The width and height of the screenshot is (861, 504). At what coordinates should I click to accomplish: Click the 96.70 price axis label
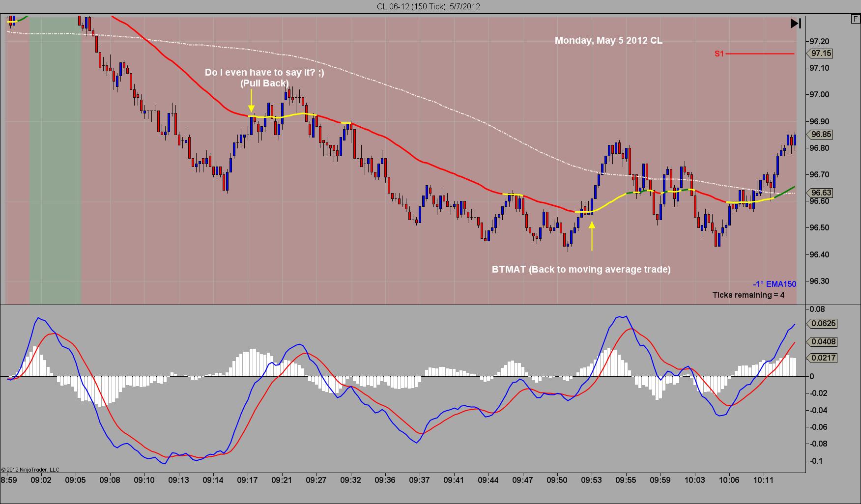click(819, 174)
